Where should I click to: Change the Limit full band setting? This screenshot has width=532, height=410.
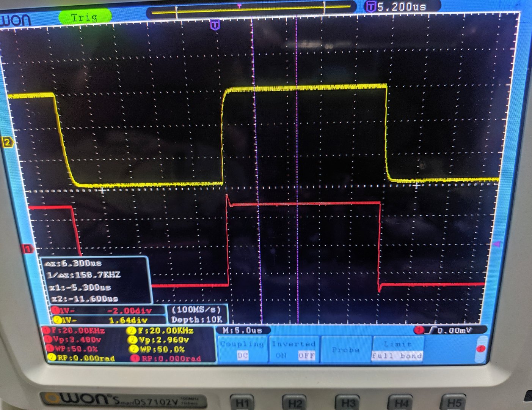[x=397, y=350]
